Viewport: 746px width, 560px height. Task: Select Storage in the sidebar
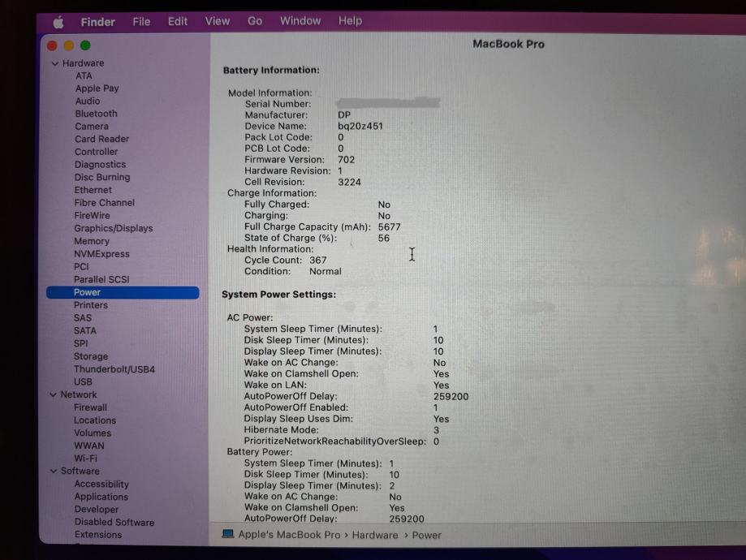click(91, 356)
